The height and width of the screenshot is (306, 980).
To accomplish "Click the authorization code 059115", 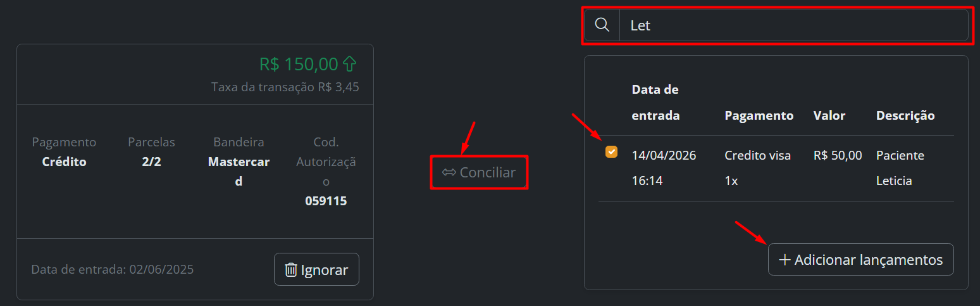I will (x=326, y=201).
